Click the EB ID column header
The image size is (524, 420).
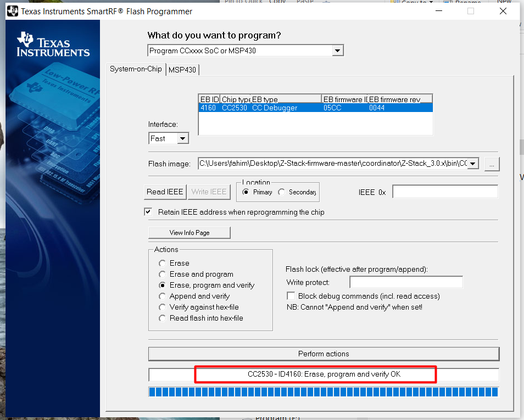point(209,99)
